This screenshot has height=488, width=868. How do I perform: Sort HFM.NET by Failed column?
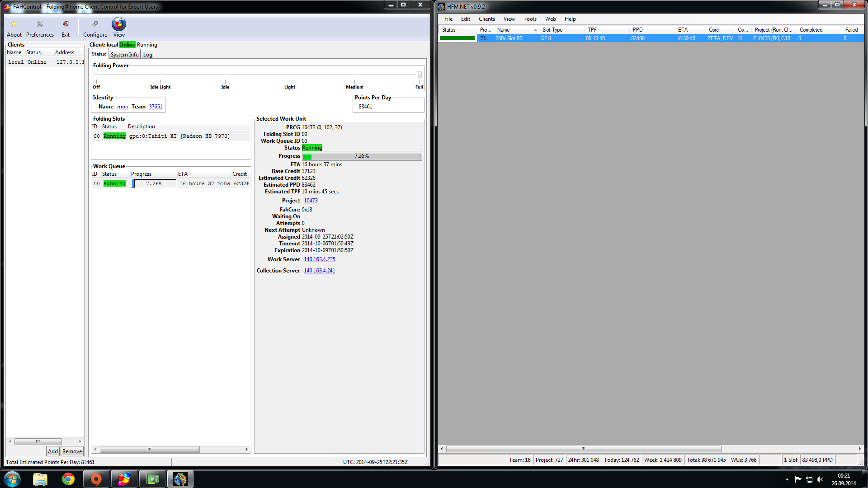(853, 30)
